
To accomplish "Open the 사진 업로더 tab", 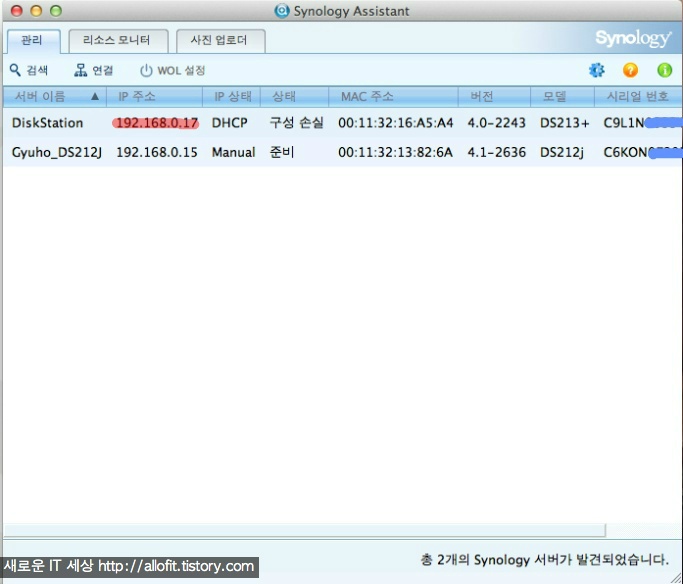I will [220, 41].
